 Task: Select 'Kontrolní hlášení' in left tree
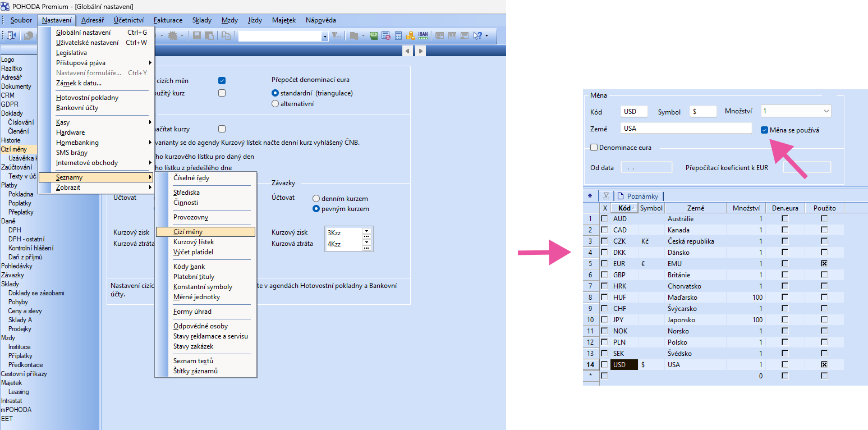(31, 248)
